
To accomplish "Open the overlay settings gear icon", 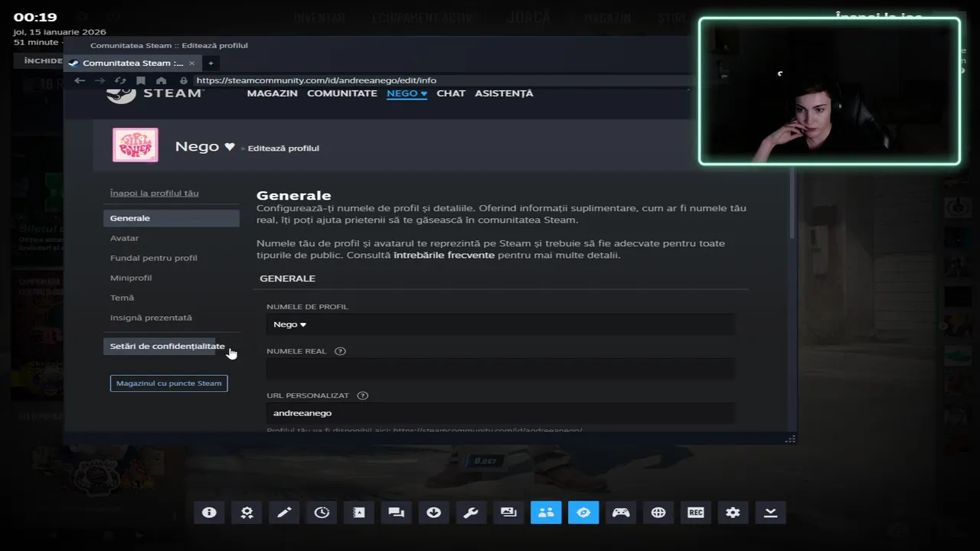I will [x=733, y=513].
